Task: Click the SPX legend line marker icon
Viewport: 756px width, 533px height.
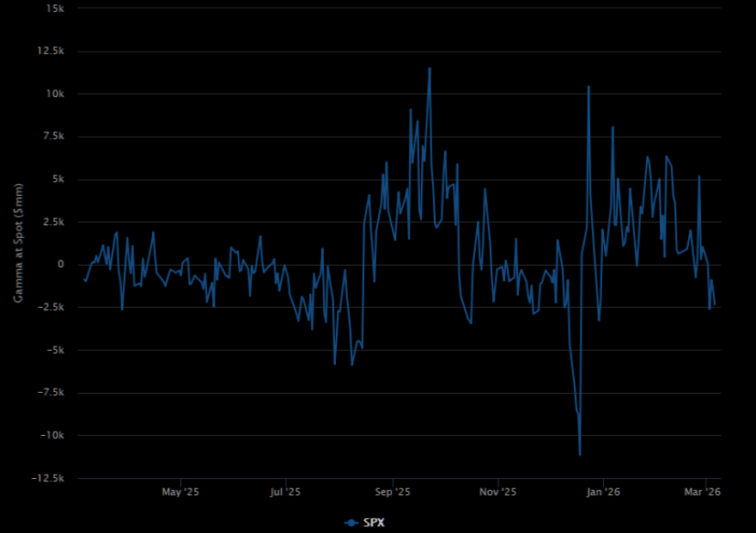Action: click(x=351, y=523)
